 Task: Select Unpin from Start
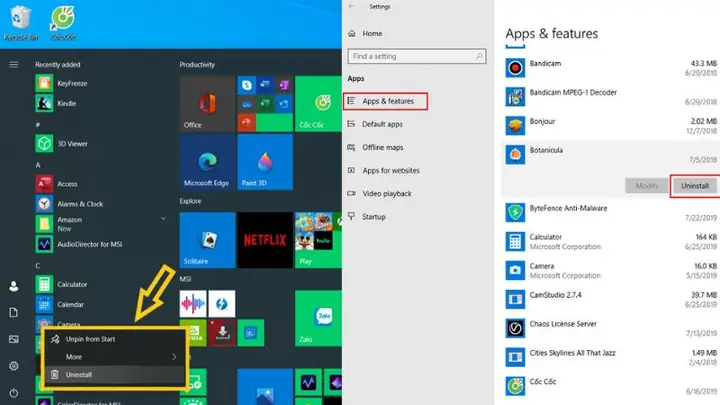pyautogui.click(x=114, y=339)
